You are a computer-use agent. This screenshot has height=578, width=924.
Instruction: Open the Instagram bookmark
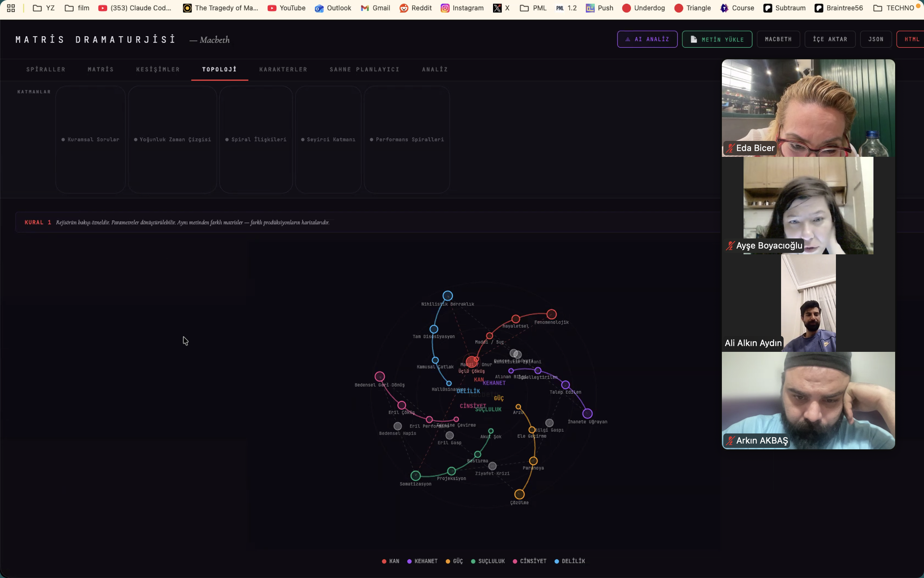point(462,8)
